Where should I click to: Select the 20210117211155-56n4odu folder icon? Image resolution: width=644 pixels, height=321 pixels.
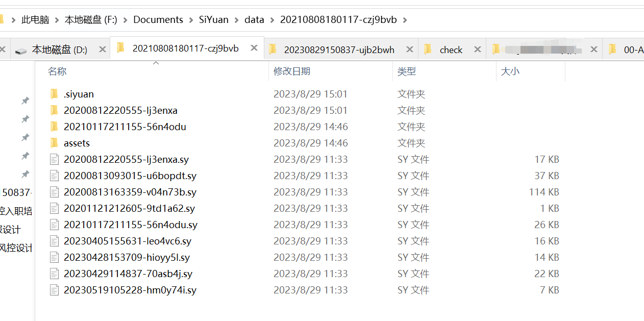pos(55,127)
